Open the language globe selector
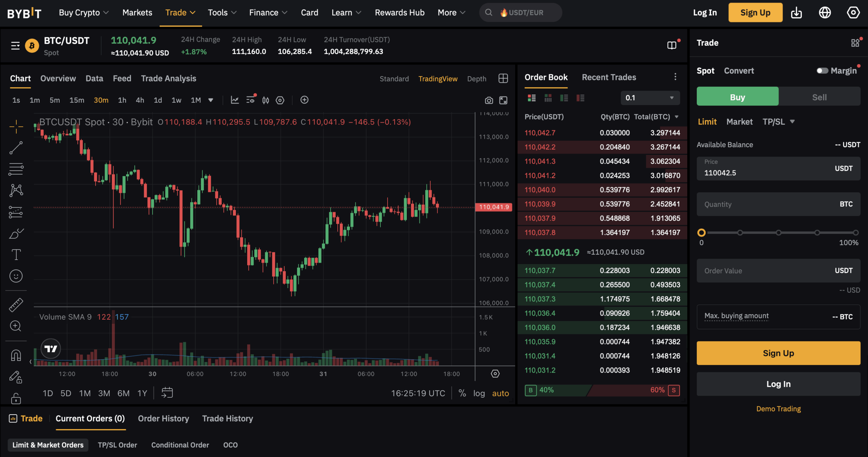This screenshot has height=457, width=868. 825,13
